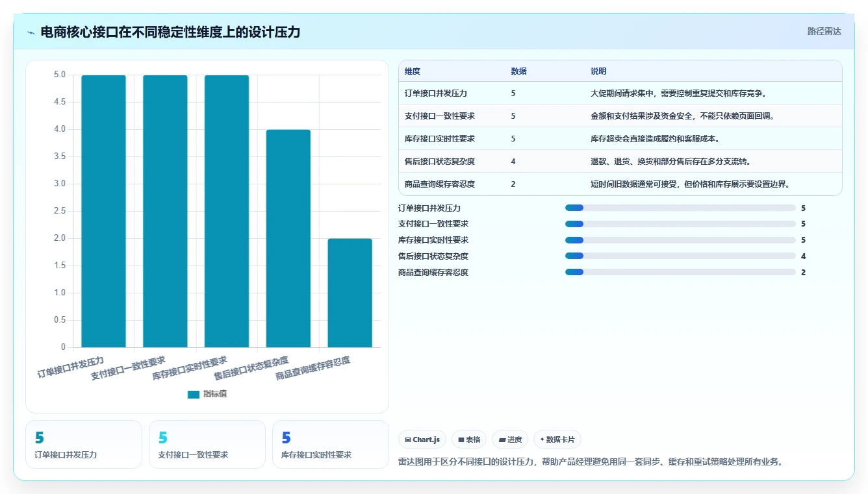868x494 pixels.
Task: Toggle the 指标值 legend swatch
Action: tap(193, 394)
